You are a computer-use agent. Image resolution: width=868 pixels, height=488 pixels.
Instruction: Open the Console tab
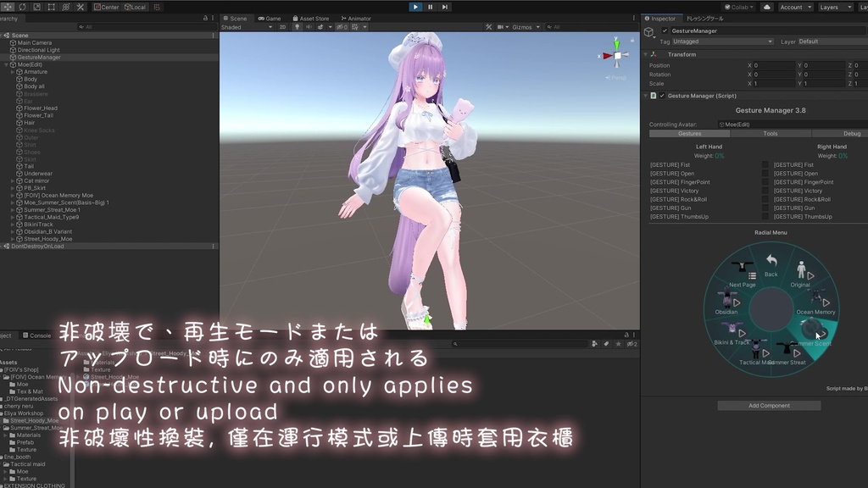tap(36, 335)
